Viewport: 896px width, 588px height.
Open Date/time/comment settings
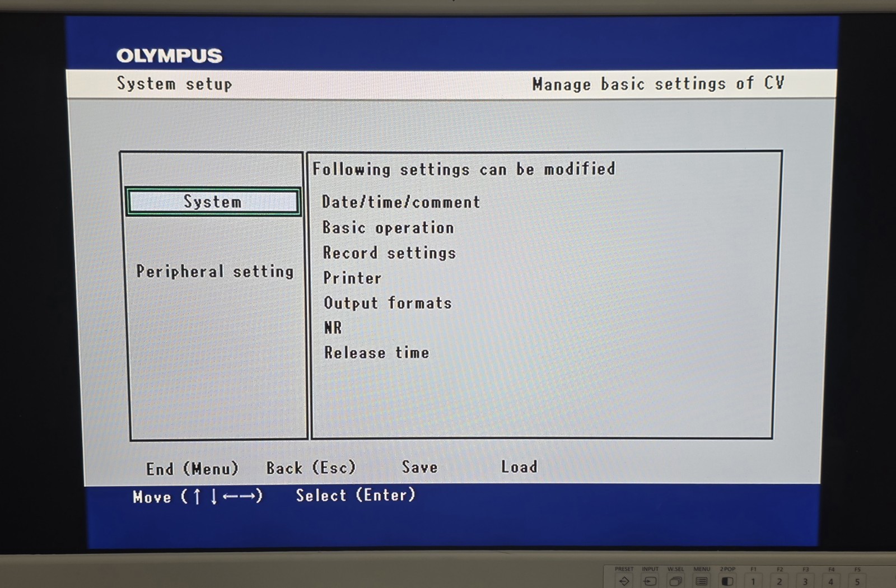pyautogui.click(x=401, y=202)
